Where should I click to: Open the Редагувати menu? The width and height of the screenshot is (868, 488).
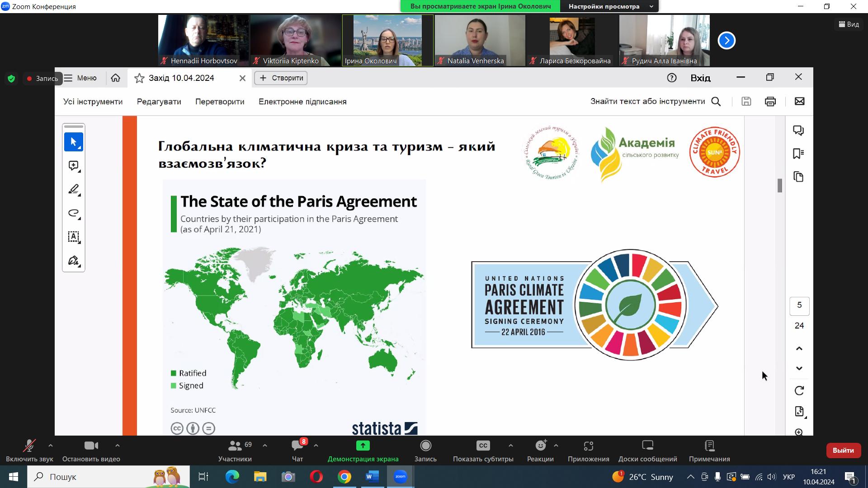tap(159, 102)
